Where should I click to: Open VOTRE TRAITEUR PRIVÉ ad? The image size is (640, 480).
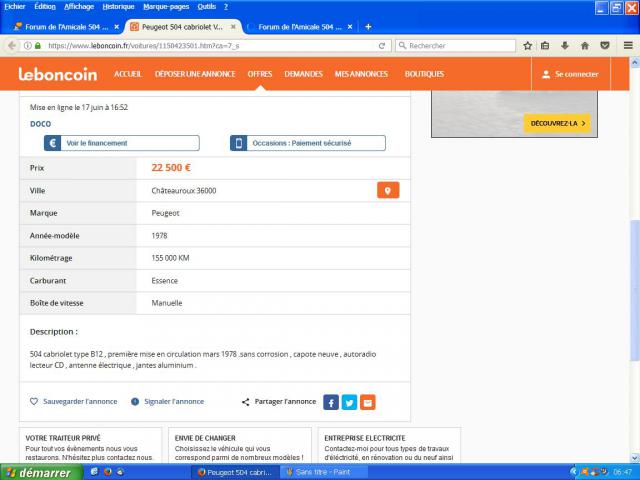click(x=90, y=445)
